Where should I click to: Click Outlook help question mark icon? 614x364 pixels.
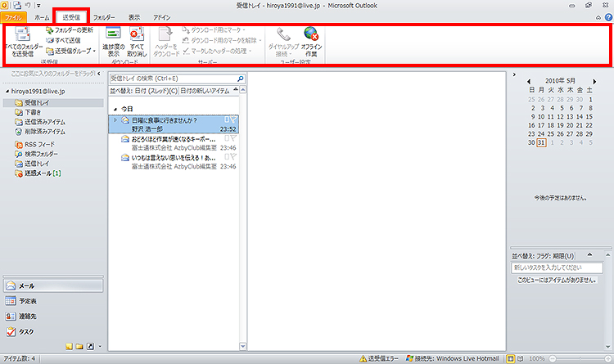click(x=608, y=17)
